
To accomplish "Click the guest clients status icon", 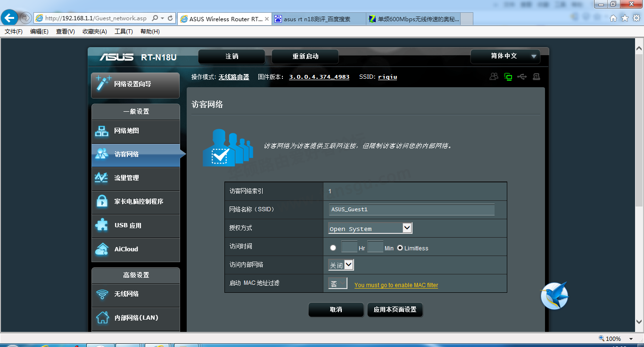I will click(x=494, y=76).
